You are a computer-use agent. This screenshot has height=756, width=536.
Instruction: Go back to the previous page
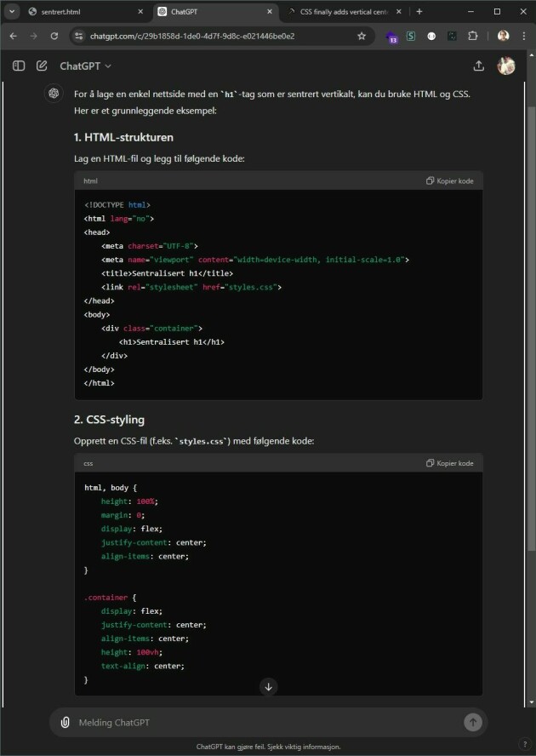(x=13, y=36)
